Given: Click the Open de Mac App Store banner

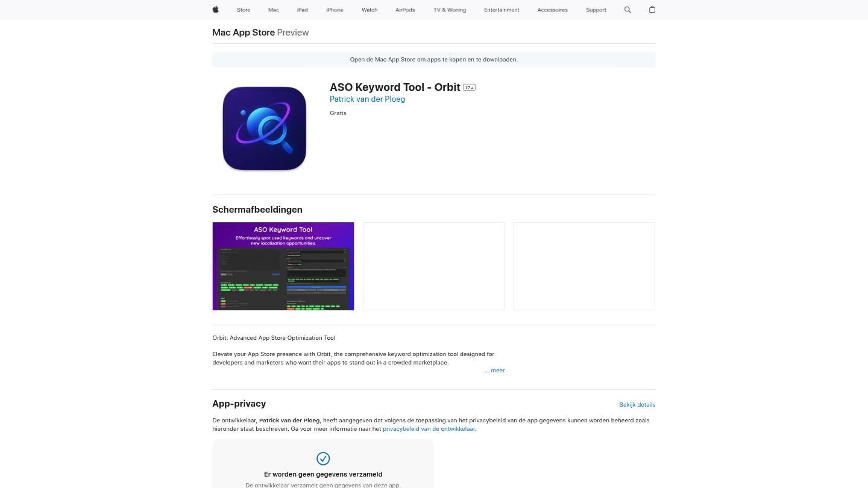Looking at the screenshot, I should pyautogui.click(x=433, y=60).
